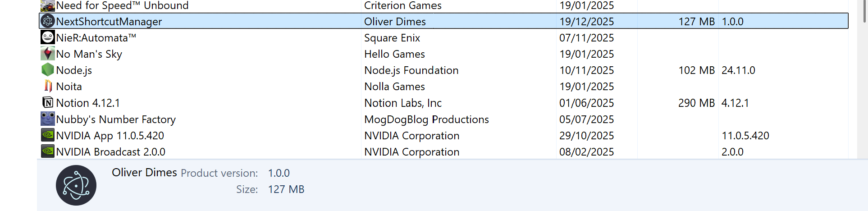Click the Need for Speed Unbound icon
The height and width of the screenshot is (211, 868).
click(48, 5)
